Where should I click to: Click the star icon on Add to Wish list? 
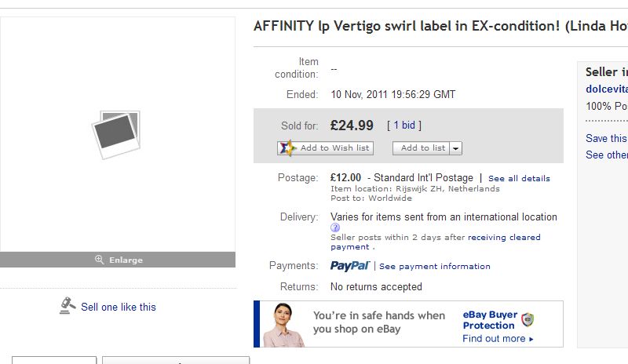(287, 147)
